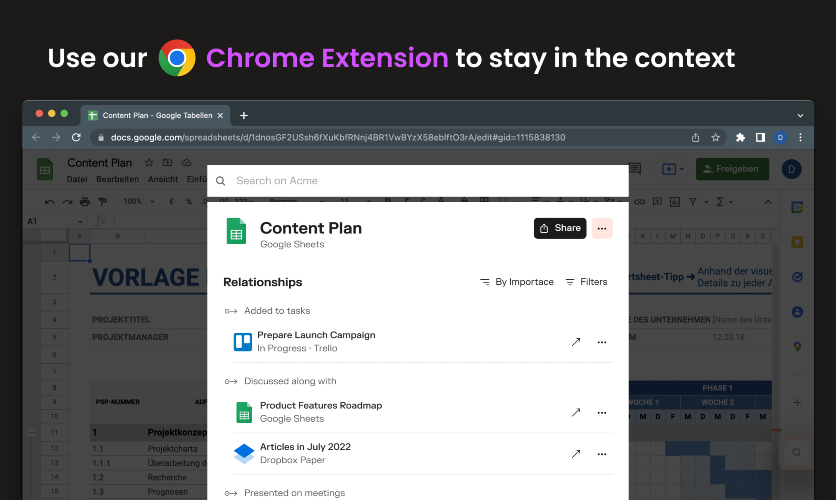Click the print icon in Sheets toolbar
The height and width of the screenshot is (500, 836).
click(x=85, y=201)
